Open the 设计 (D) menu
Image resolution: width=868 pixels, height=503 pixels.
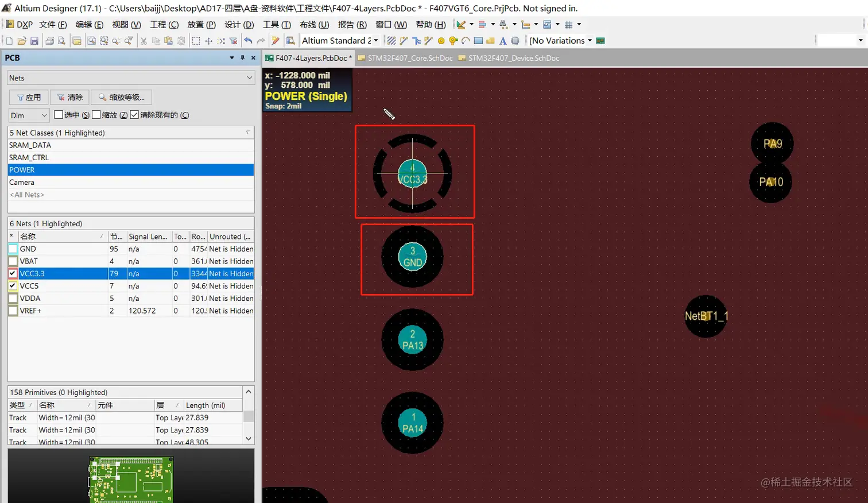pyautogui.click(x=239, y=25)
